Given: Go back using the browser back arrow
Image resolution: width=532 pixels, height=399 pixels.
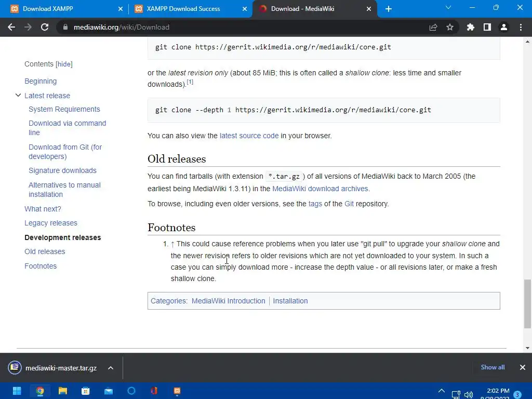Looking at the screenshot, I should 11,27.
